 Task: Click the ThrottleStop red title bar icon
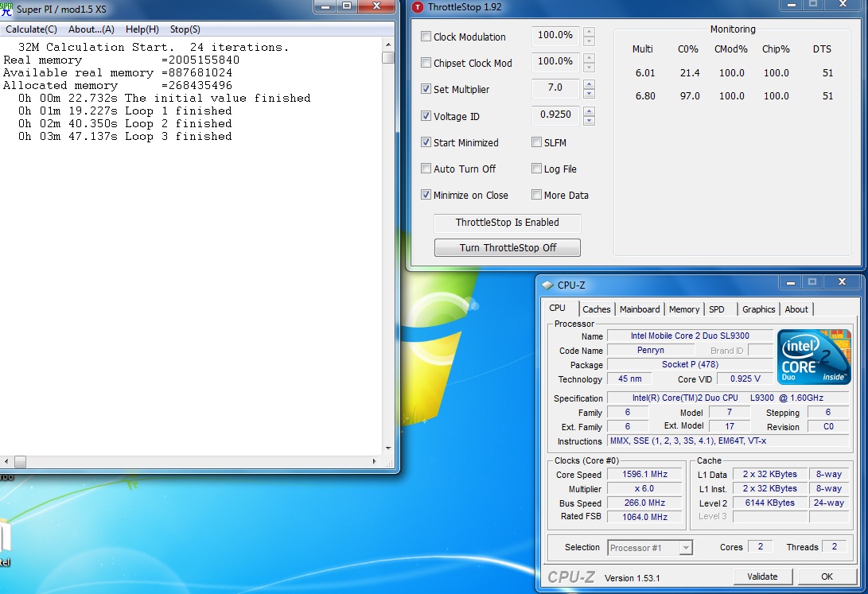coord(418,7)
